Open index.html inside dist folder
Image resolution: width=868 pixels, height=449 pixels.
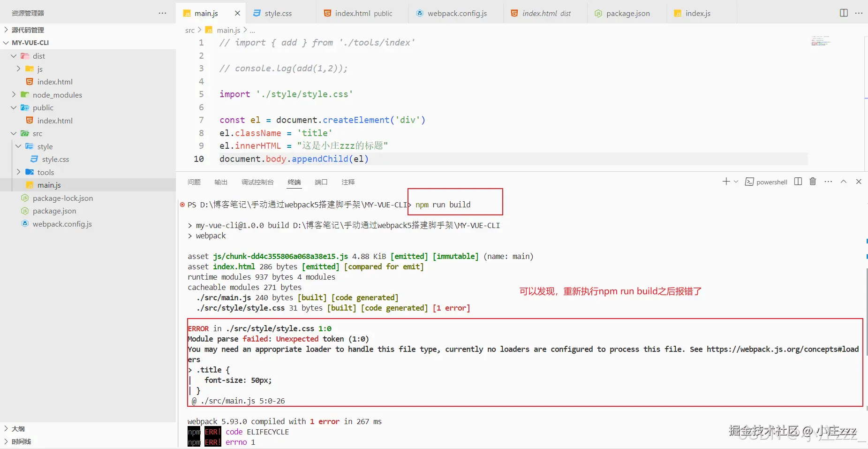pyautogui.click(x=55, y=82)
